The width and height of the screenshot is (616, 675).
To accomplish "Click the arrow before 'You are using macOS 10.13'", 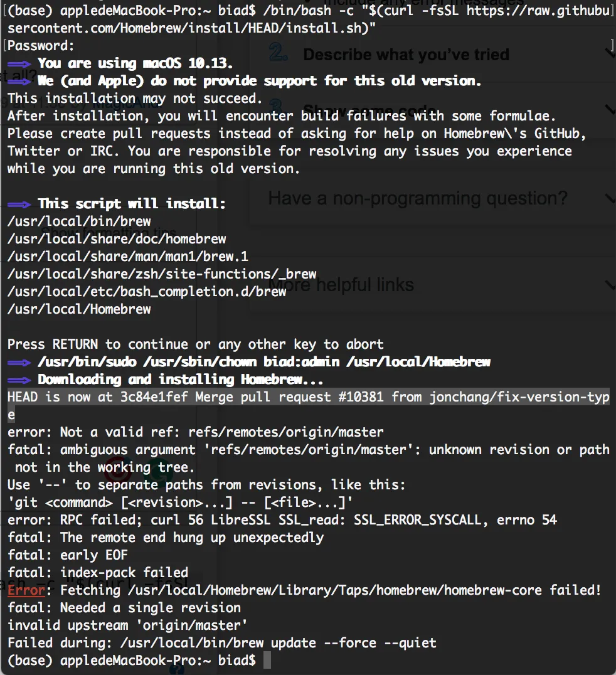I will click(x=19, y=64).
